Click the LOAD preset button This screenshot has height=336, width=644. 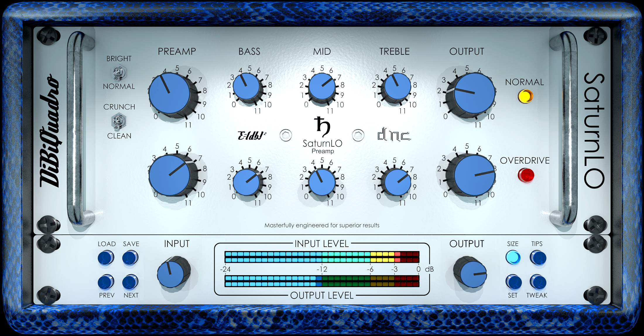(x=106, y=258)
